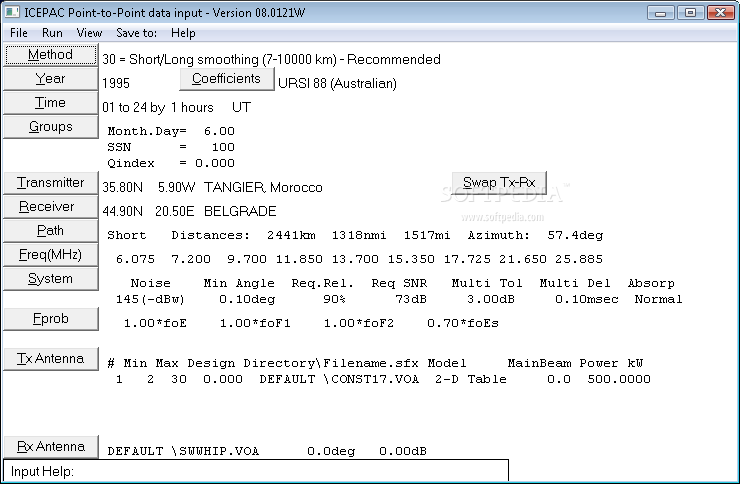Screen dimensions: 740x484
Task: Click the Absorp value Normal
Action: click(x=658, y=300)
